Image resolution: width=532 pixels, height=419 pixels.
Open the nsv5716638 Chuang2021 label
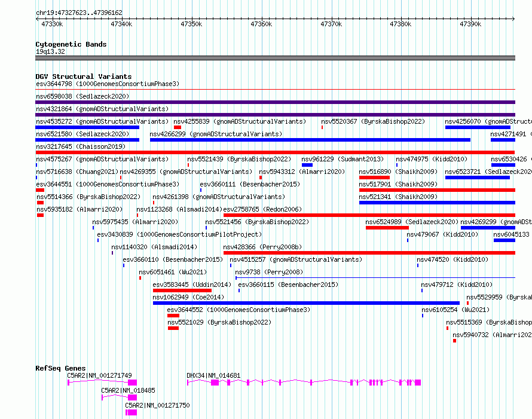pyautogui.click(x=77, y=172)
